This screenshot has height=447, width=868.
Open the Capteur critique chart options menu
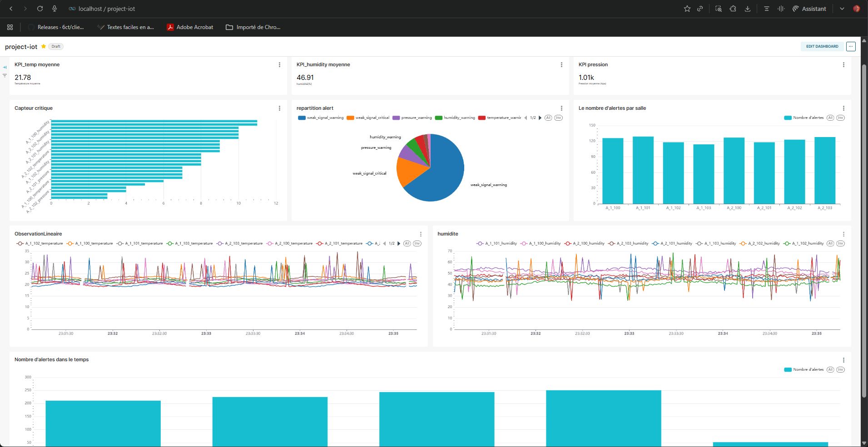[279, 108]
